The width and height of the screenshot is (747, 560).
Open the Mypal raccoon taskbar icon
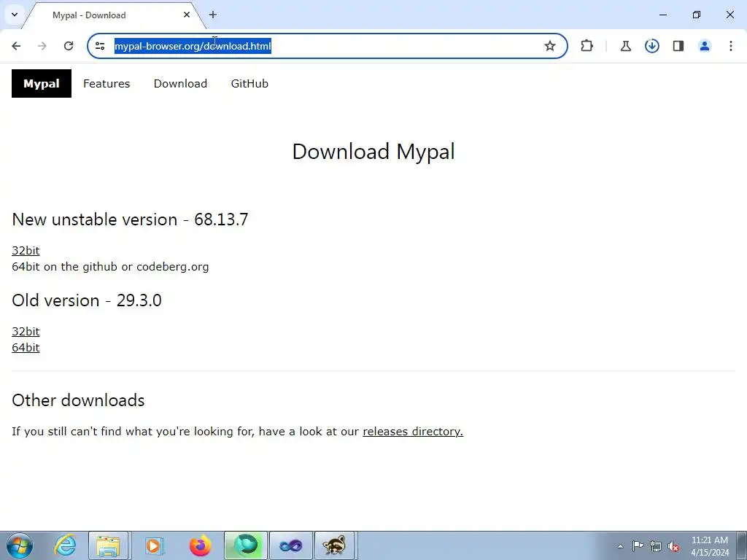pos(334,545)
